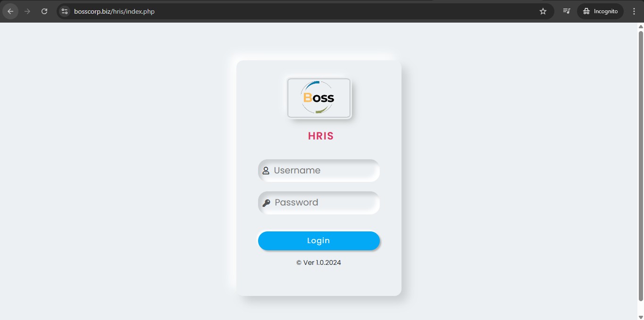Image resolution: width=644 pixels, height=320 pixels.
Task: Click the user icon in Username field
Action: click(266, 171)
